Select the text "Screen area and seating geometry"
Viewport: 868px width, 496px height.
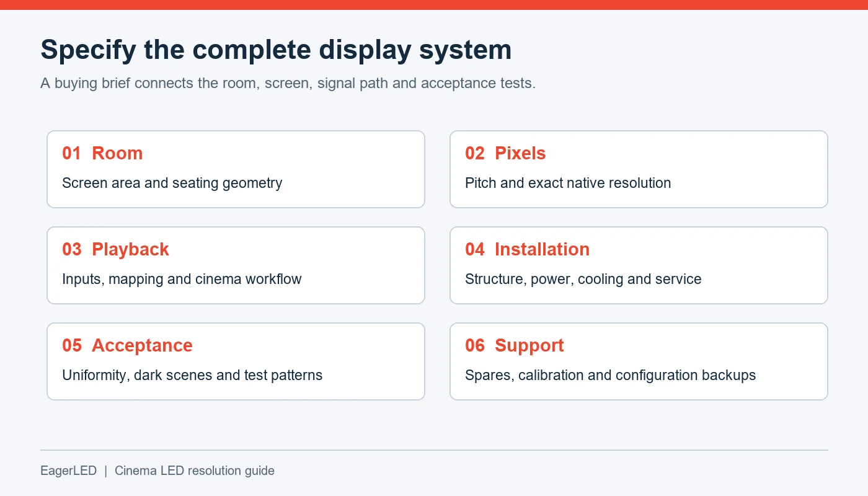[172, 183]
